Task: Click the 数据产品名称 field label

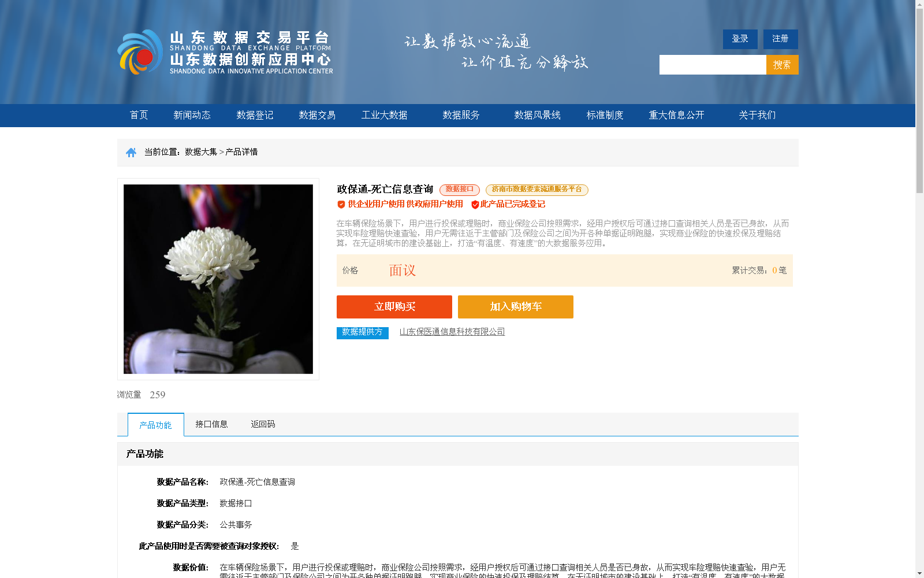Action: [x=182, y=482]
